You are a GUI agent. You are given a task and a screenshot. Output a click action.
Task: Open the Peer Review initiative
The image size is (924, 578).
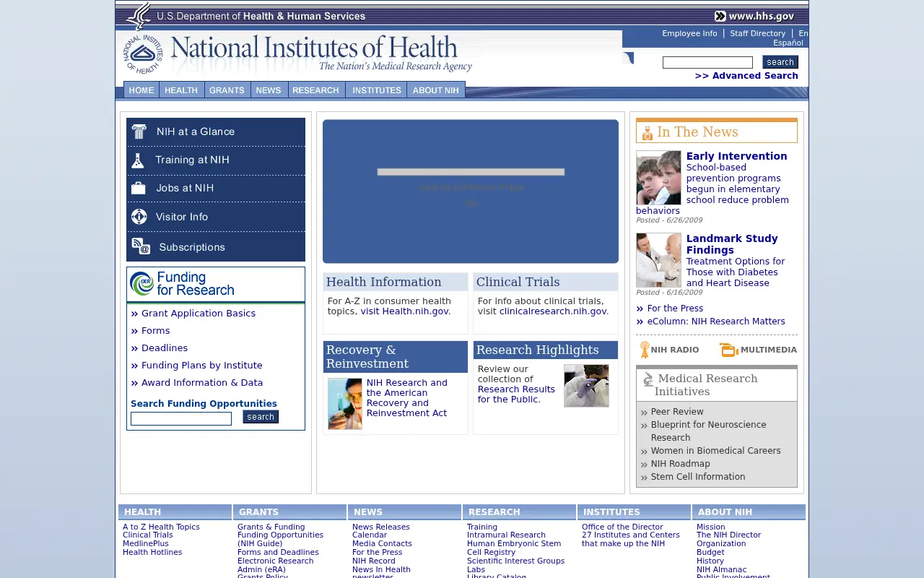(677, 412)
